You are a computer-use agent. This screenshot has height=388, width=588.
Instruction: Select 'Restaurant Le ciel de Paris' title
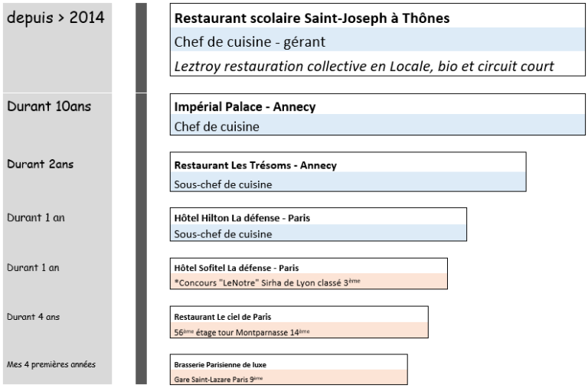tap(223, 317)
